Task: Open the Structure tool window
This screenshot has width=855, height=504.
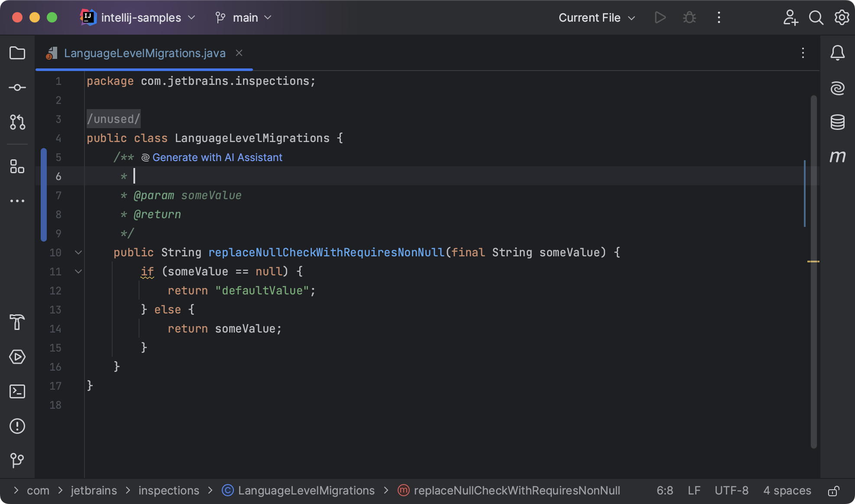Action: click(x=17, y=166)
